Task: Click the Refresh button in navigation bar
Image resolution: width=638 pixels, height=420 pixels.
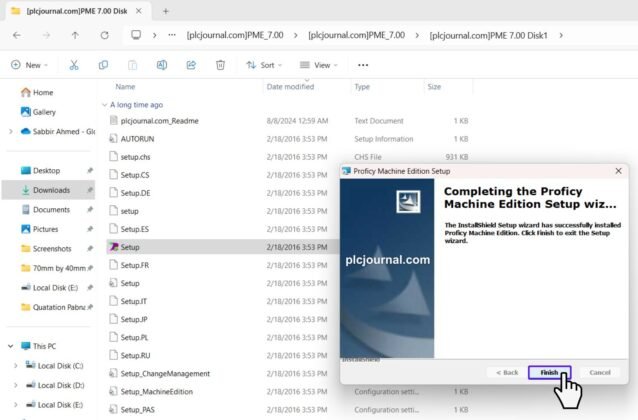Action: [104, 34]
